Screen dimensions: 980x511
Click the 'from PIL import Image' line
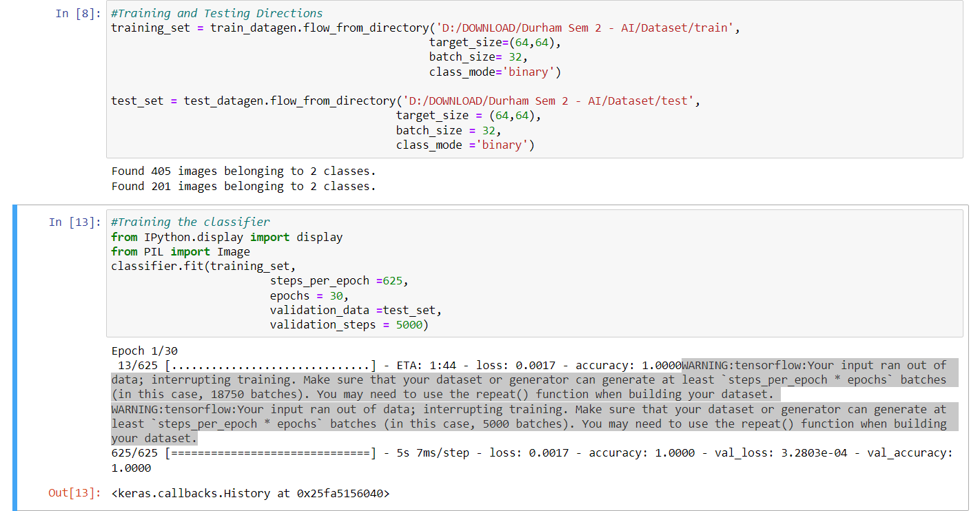pyautogui.click(x=181, y=251)
